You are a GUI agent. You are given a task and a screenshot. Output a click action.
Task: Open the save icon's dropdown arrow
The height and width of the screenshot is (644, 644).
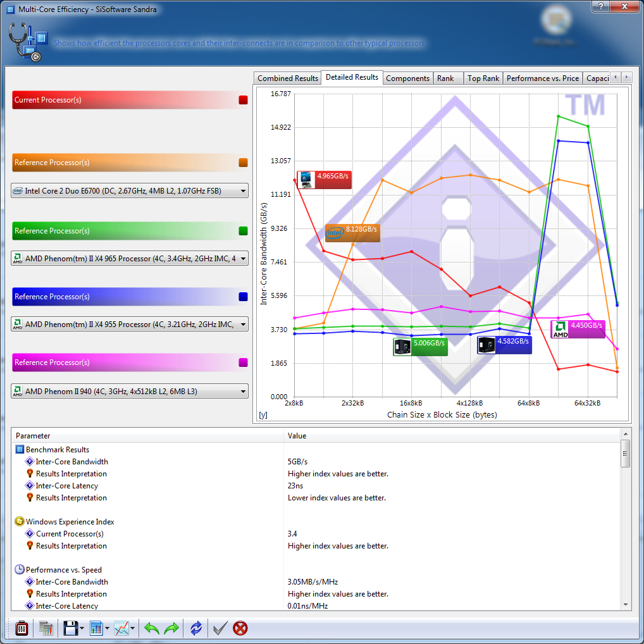click(82, 628)
